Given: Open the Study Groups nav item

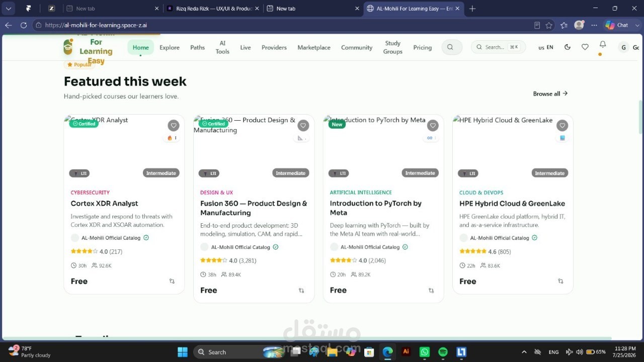Looking at the screenshot, I should click(x=393, y=47).
